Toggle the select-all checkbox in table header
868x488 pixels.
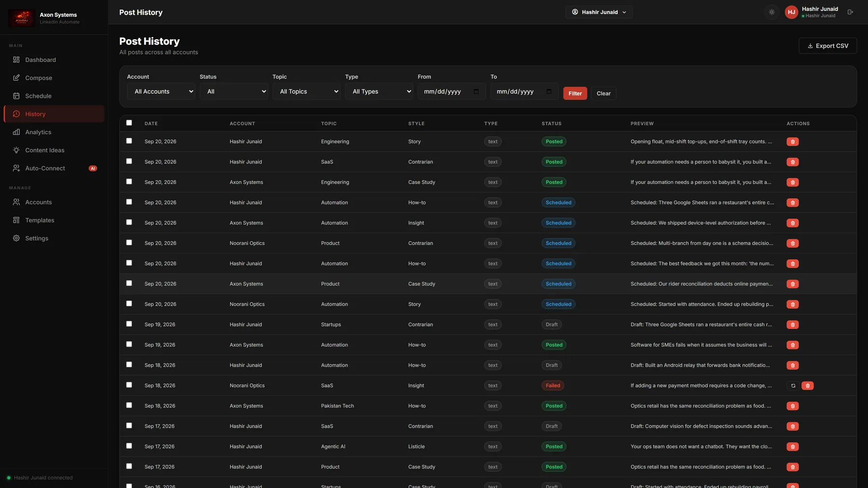tap(129, 122)
